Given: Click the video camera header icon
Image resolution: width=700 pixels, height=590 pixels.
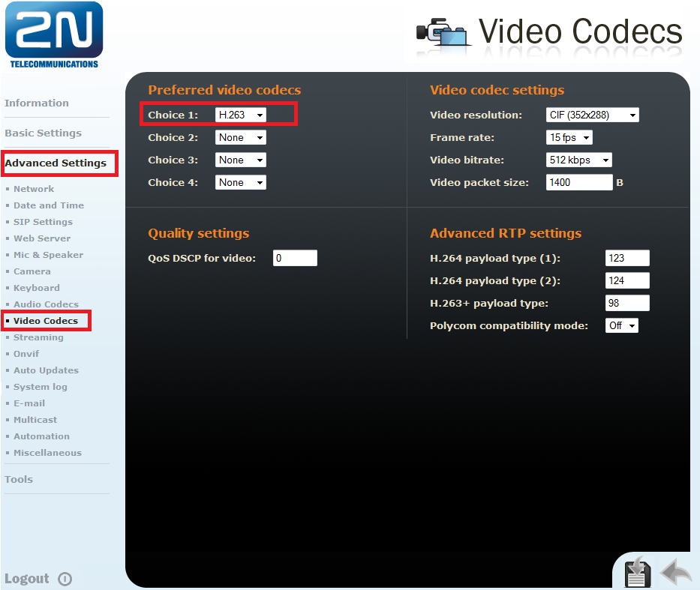Looking at the screenshot, I should 444,32.
